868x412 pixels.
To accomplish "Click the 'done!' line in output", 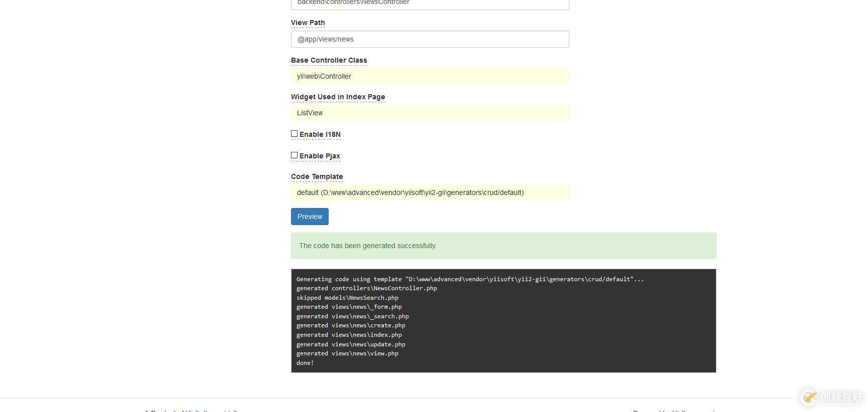I will pos(305,363).
